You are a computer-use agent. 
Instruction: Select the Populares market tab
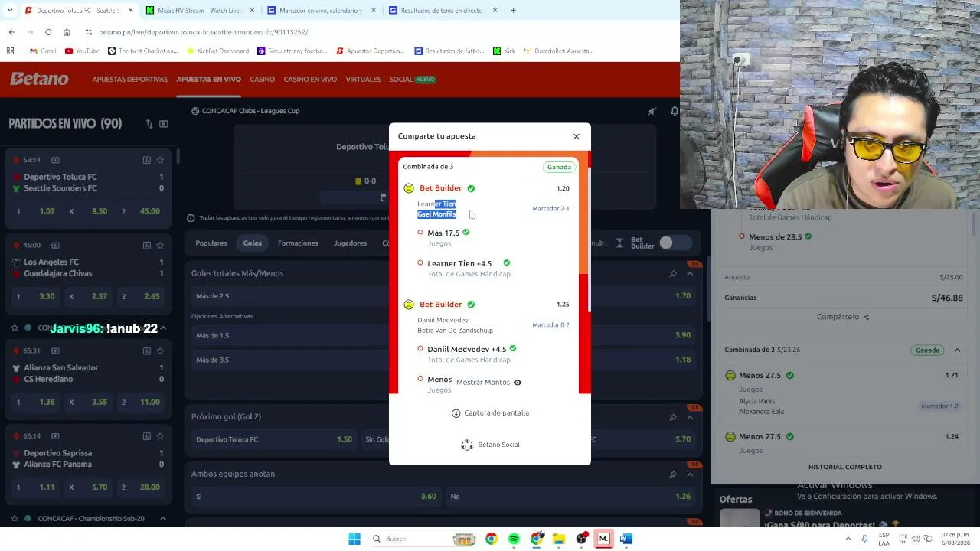pos(211,243)
